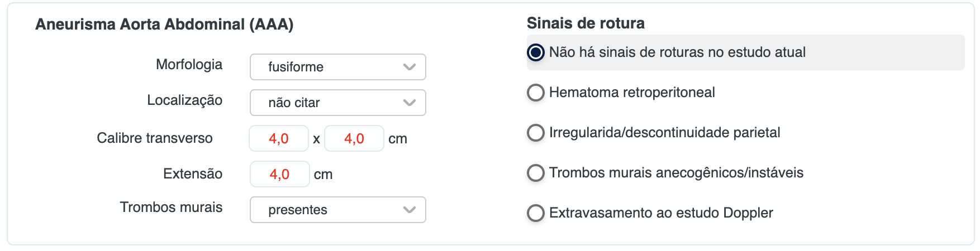Click the Aneurisma Aorta Abdominal (AAA) heading
The width and height of the screenshot is (980, 251).
(164, 25)
